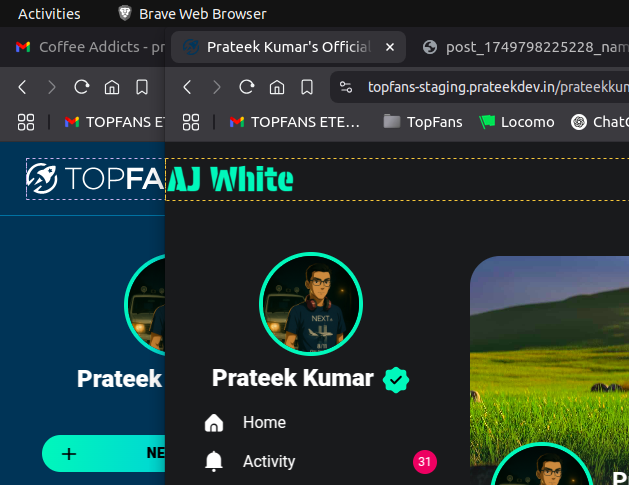Switch to post_1749798225228 tab
Image resolution: width=629 pixels, height=485 pixels.
pos(525,47)
